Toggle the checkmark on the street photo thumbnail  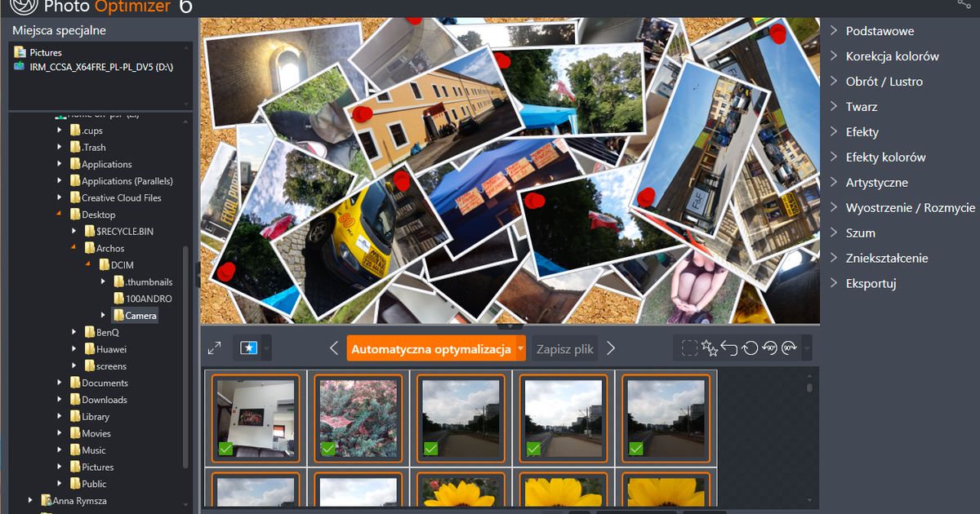pos(430,447)
